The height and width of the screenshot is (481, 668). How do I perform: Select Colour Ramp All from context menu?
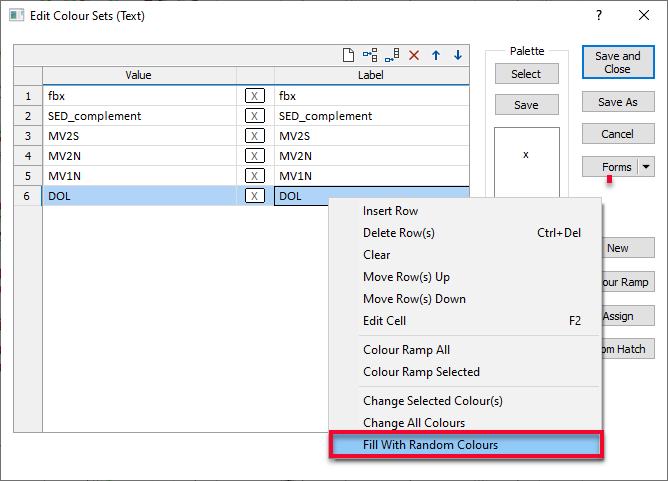(406, 350)
